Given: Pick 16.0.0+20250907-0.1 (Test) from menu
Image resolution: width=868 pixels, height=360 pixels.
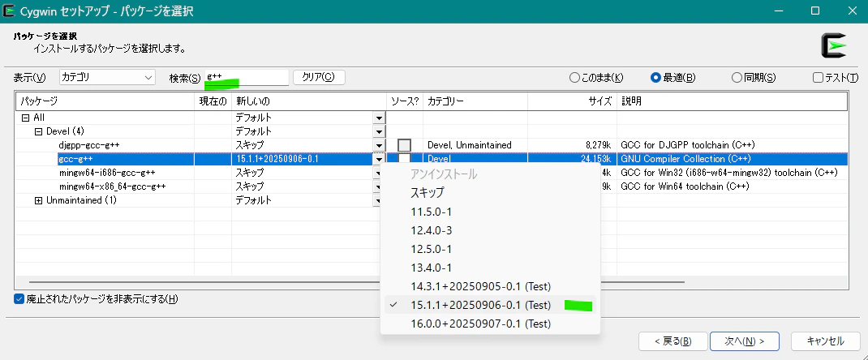Looking at the screenshot, I should (x=490, y=324).
